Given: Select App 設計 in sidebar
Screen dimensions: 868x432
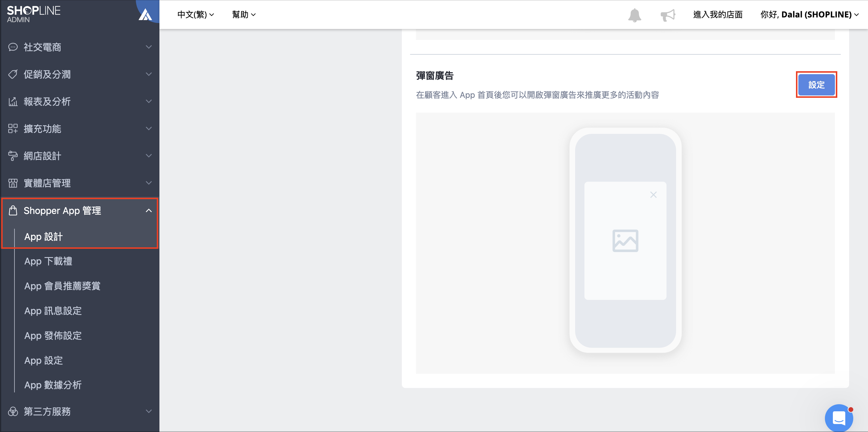Looking at the screenshot, I should pyautogui.click(x=43, y=236).
